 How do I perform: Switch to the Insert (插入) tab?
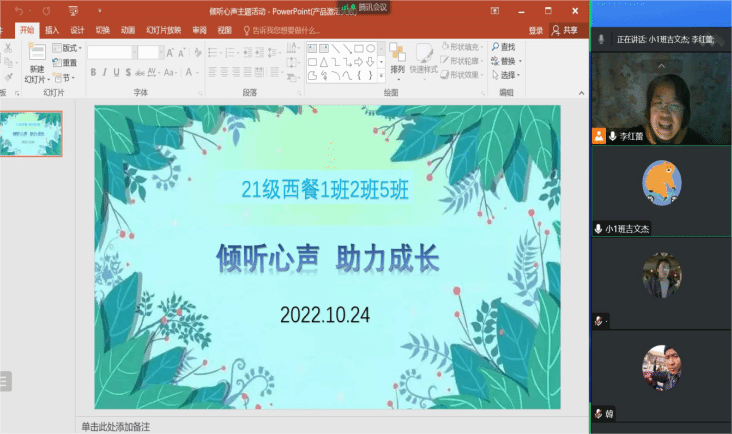[51, 30]
